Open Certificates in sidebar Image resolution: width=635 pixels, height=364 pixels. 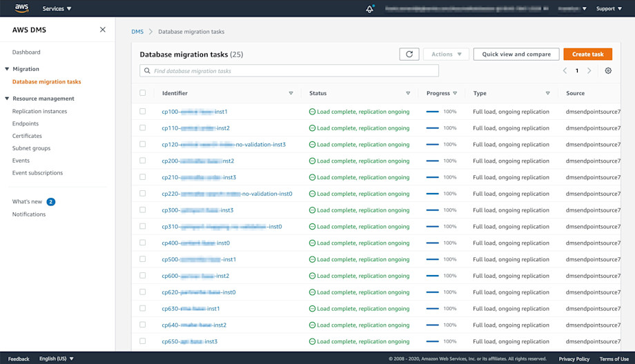27,136
